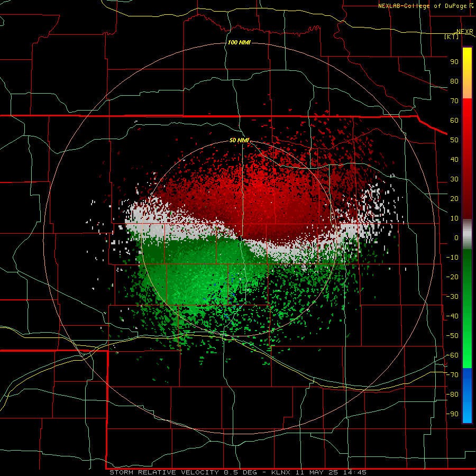
Task: Click the 90 value on velocity scale
Action: 454,62
